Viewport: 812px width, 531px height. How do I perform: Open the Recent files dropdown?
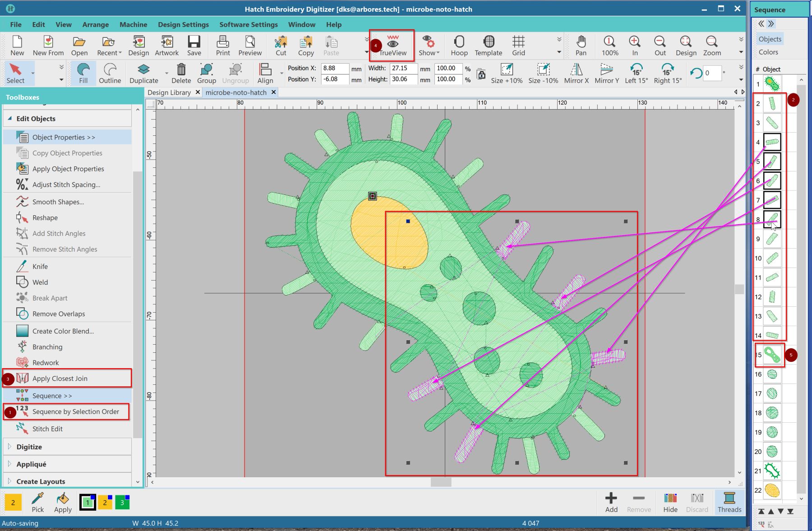(x=109, y=46)
